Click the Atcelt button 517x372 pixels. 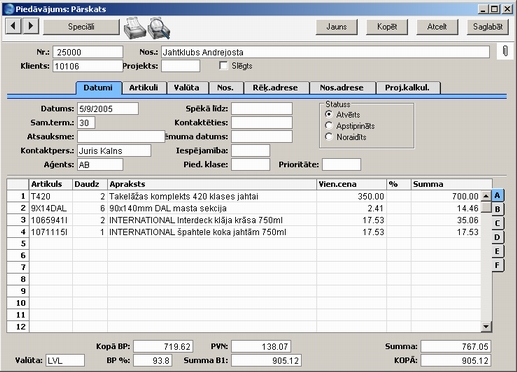(437, 27)
